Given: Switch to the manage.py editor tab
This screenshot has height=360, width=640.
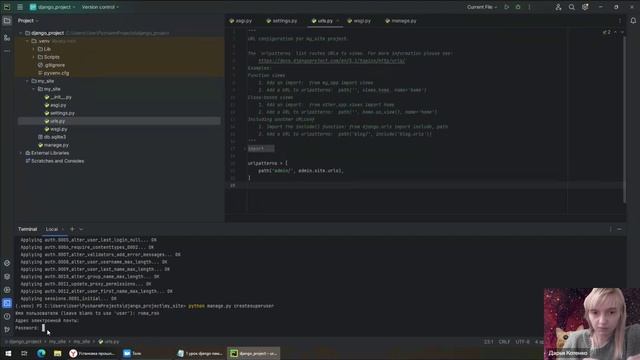Looking at the screenshot, I should tap(400, 21).
